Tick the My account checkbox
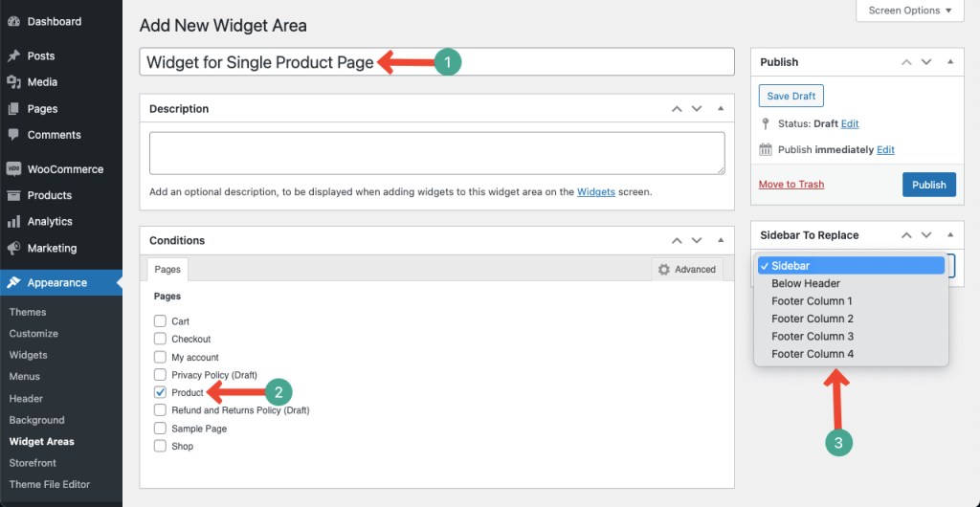 pyautogui.click(x=160, y=357)
